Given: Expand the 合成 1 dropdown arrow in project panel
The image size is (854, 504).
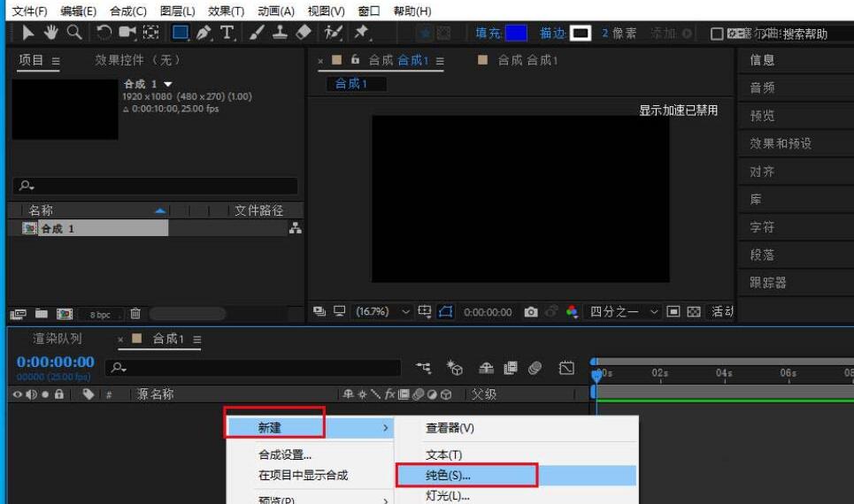Looking at the screenshot, I should click(x=168, y=84).
